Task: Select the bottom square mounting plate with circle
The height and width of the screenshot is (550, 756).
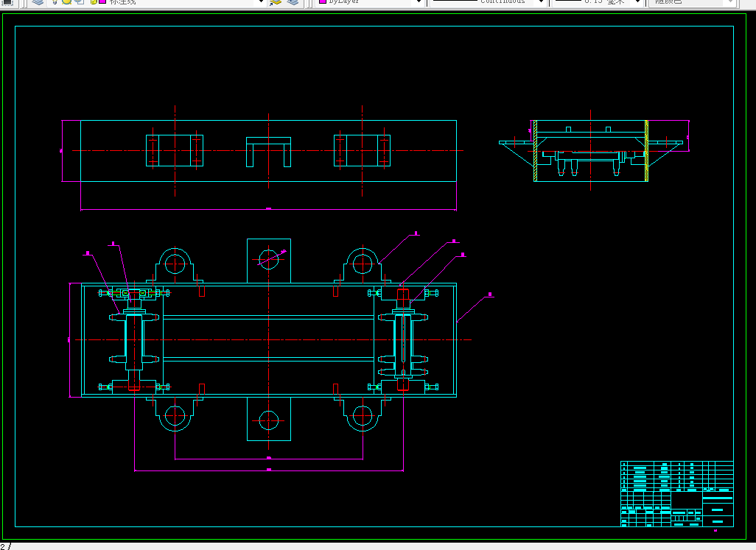Action: coord(268,418)
